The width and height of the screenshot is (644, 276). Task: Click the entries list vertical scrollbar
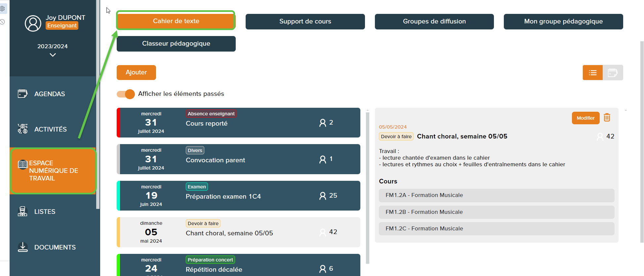click(x=367, y=188)
